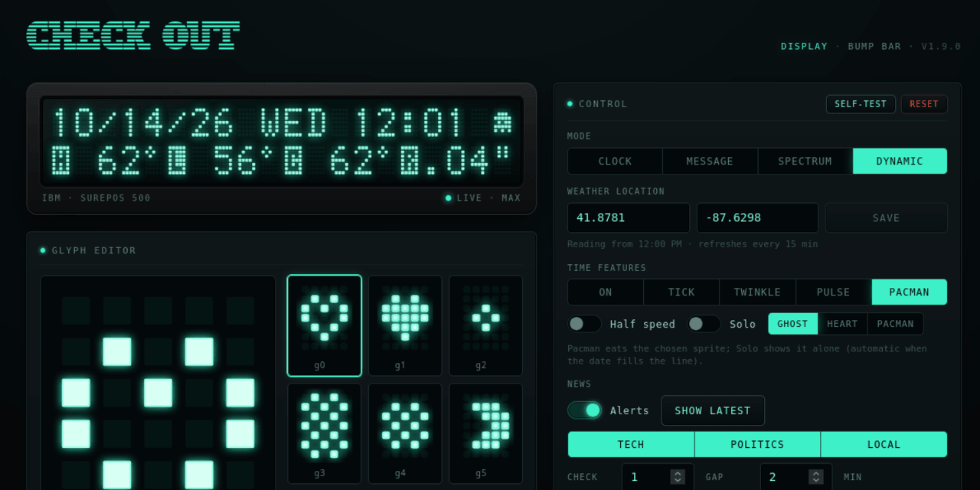Choose the TICK time feature
The width and height of the screenshot is (980, 490).
click(x=681, y=292)
